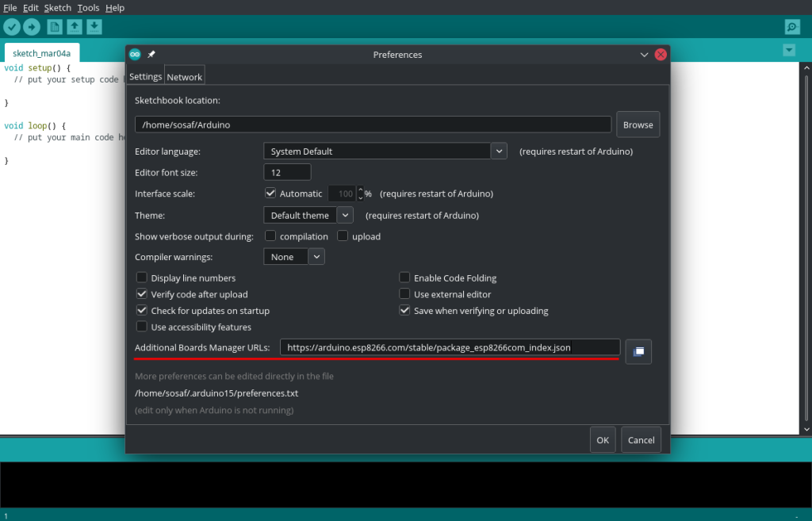Enable Display line numbers

(x=141, y=278)
